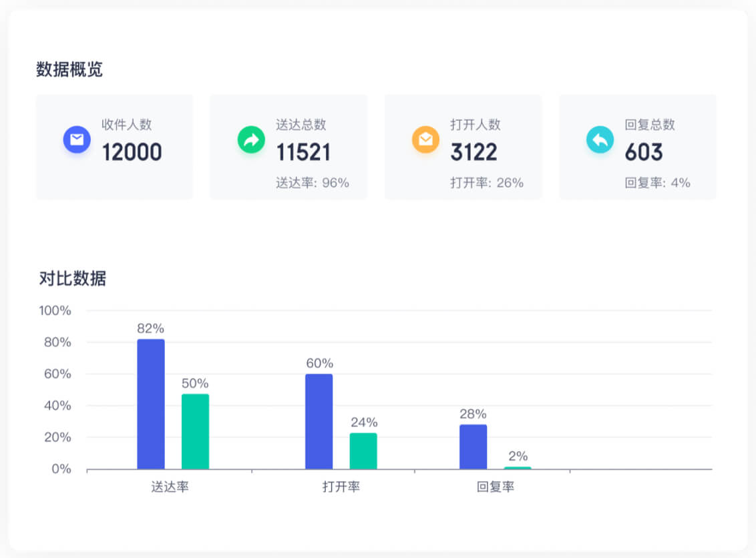Click the 20% y-axis tick label
The image size is (756, 558).
(58, 438)
